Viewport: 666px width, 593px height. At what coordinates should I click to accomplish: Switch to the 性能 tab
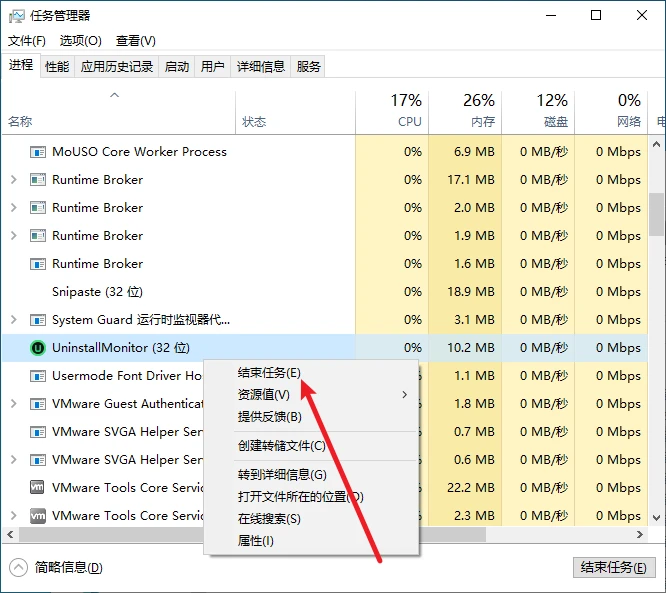(57, 67)
